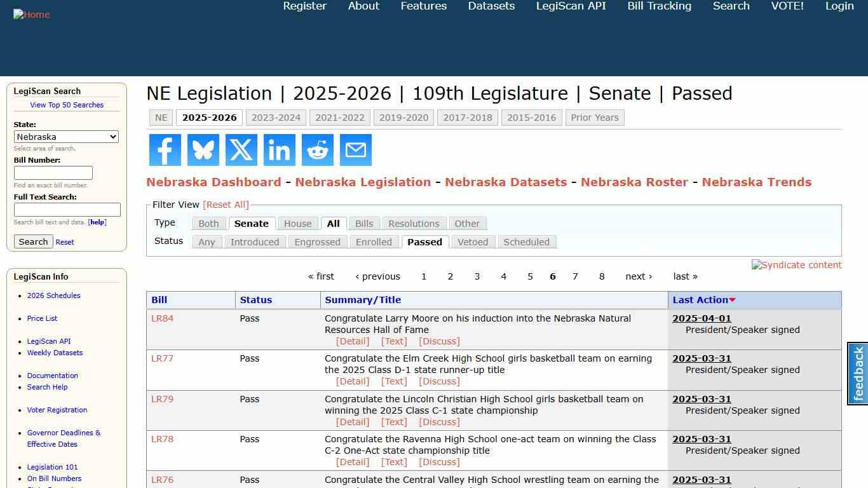Email this page using the envelope icon
Viewport: 868px width, 488px height.
[355, 150]
